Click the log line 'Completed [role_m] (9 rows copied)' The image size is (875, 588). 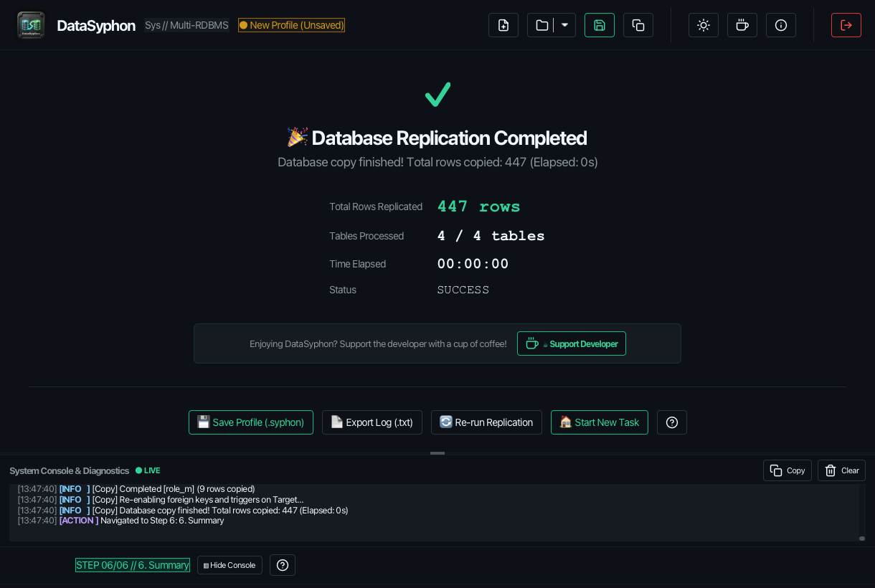(x=136, y=489)
